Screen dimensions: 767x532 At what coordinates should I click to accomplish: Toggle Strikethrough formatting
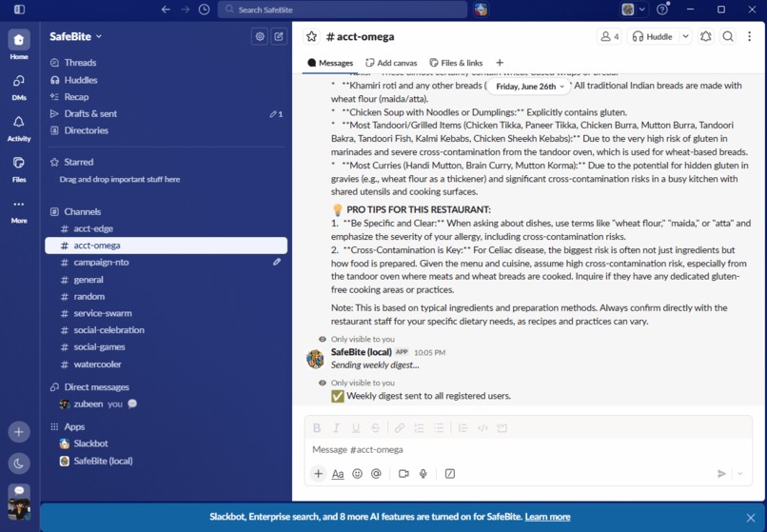375,427
